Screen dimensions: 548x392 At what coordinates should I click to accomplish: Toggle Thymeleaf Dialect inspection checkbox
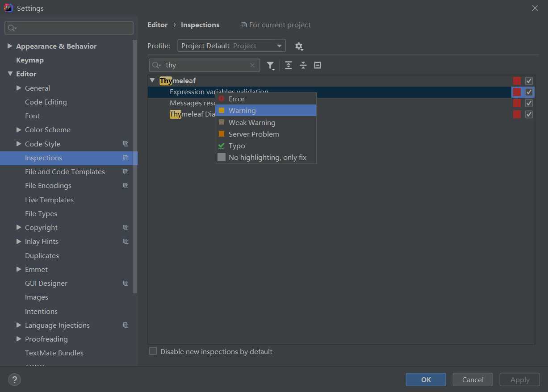529,114
